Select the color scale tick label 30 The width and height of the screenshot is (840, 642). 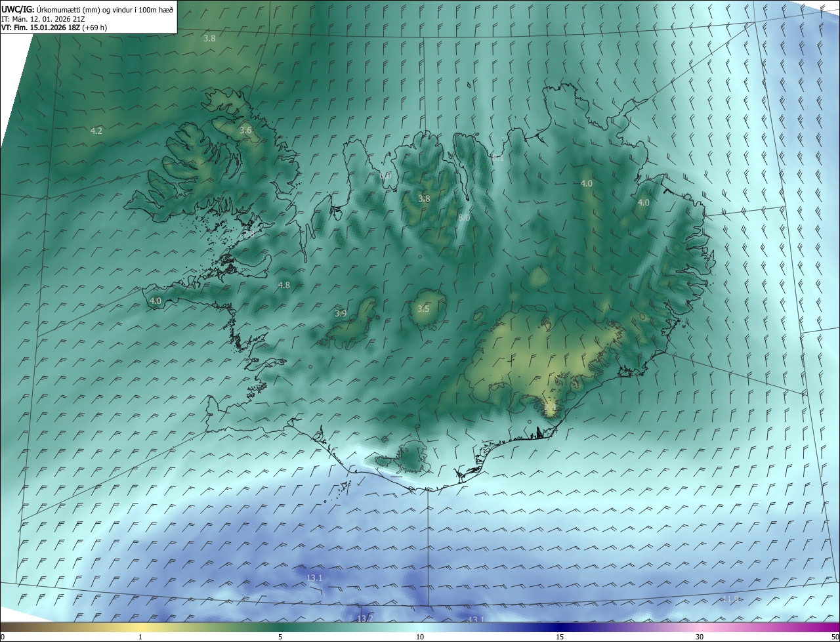[x=700, y=637]
